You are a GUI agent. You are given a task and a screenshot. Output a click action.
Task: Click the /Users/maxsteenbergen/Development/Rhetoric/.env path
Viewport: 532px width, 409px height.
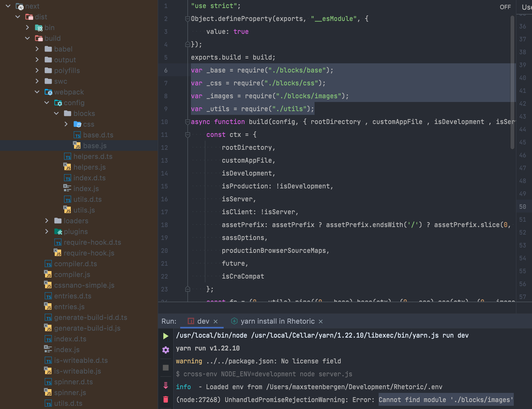click(354, 387)
